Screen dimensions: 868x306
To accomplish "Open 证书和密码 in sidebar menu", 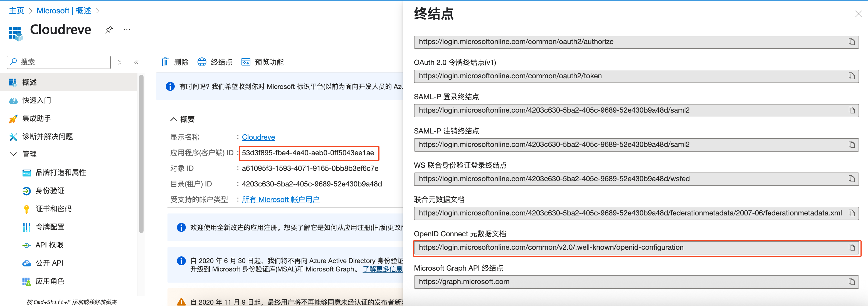I will (53, 209).
